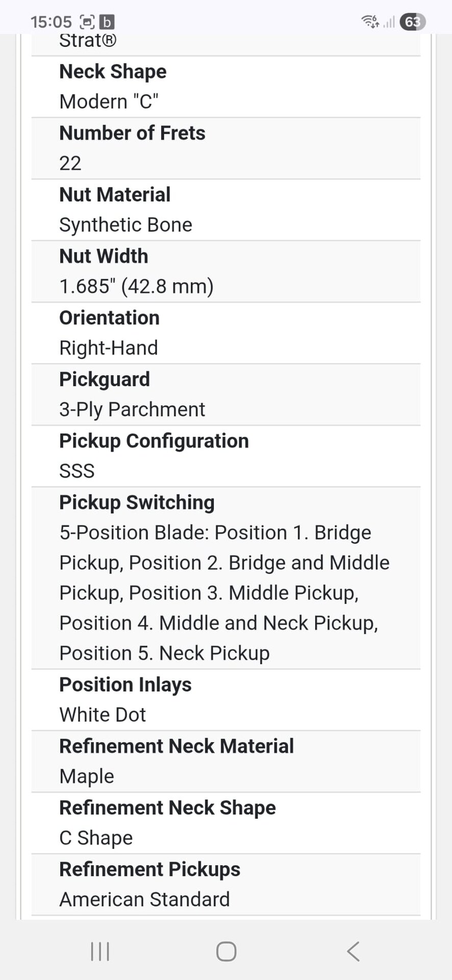
Task: Select the American Standard pickups value
Action: [144, 899]
